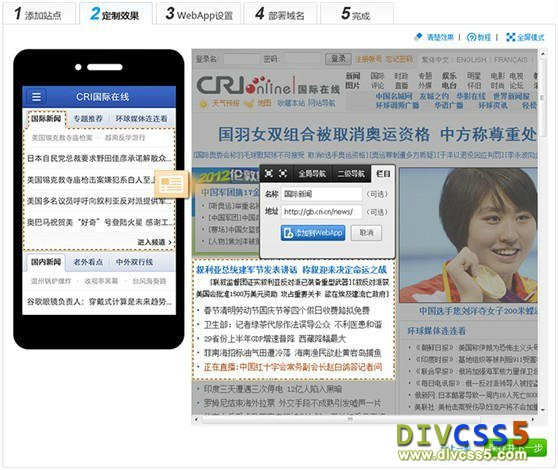Viewport: 558px width, 470px height.
Task: Click the 清楚效果 eraser icon
Action: tap(418, 37)
